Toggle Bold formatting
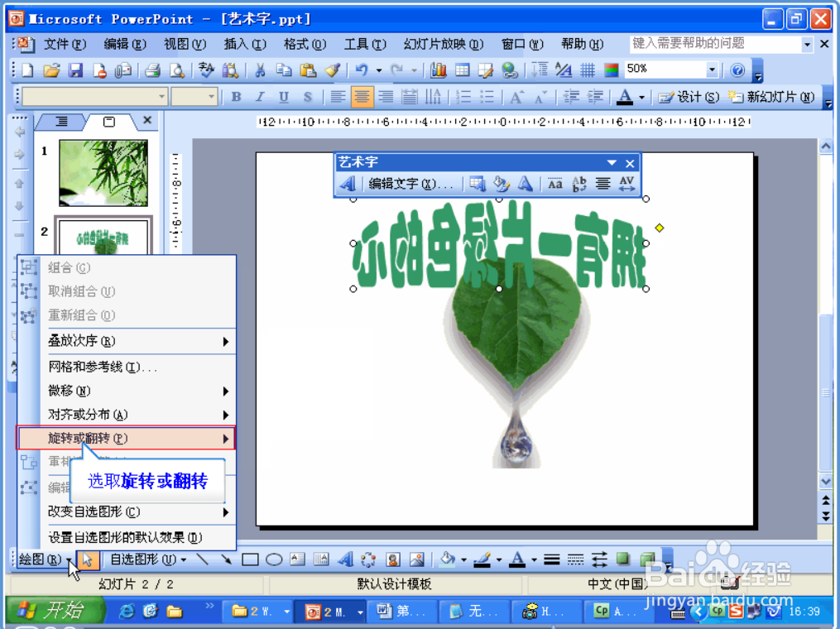 click(x=236, y=97)
